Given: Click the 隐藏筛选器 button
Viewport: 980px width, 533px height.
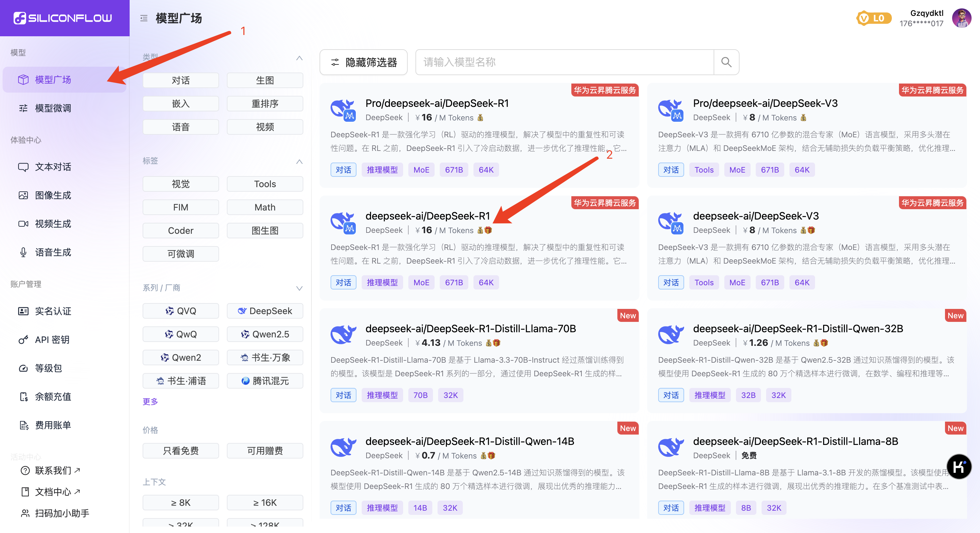Looking at the screenshot, I should [x=363, y=62].
